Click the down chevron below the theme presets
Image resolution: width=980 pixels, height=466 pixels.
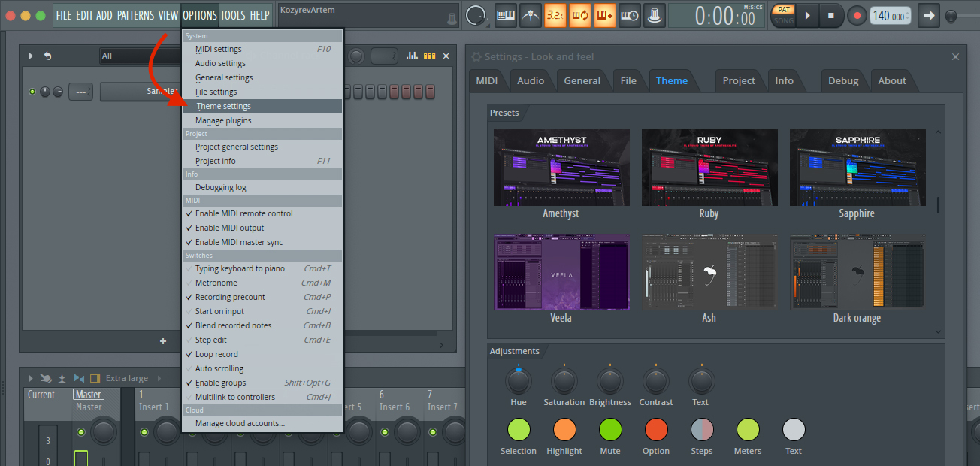(938, 331)
